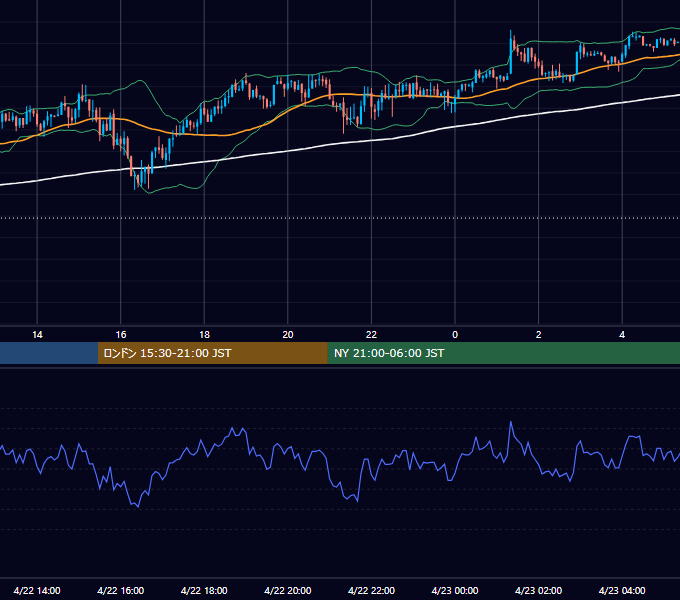
Task: Click the oscillator low point after 4/22 16:00
Action: coord(138,506)
